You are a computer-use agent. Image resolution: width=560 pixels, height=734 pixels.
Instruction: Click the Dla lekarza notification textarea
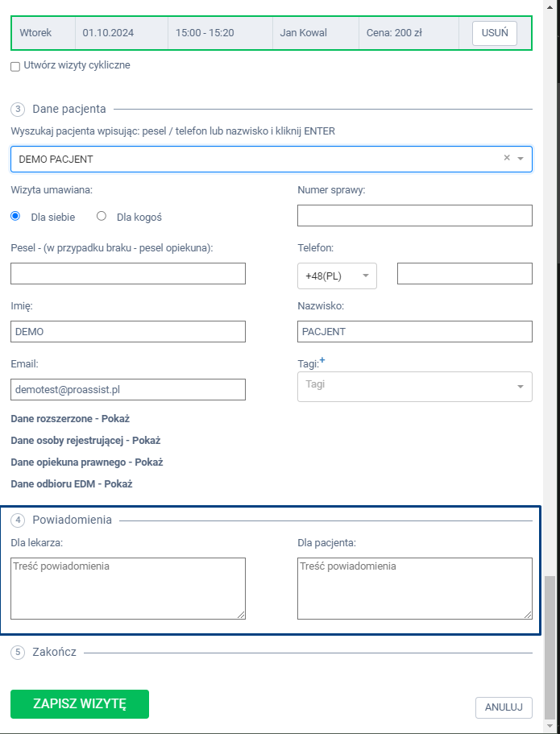pyautogui.click(x=128, y=588)
